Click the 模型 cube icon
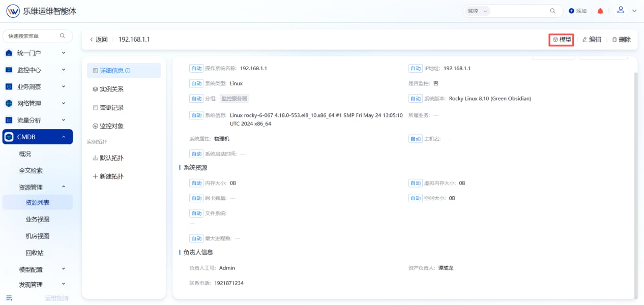This screenshot has height=305, width=644. 555,40
